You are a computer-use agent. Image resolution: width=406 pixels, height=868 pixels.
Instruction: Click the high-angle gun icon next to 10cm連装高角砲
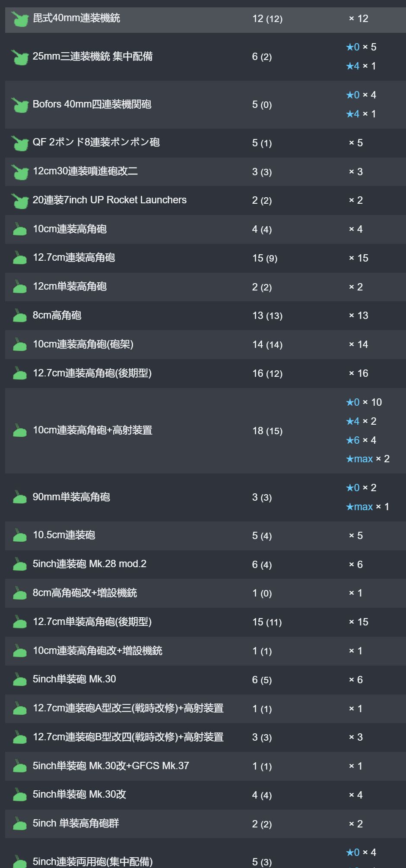tap(19, 229)
